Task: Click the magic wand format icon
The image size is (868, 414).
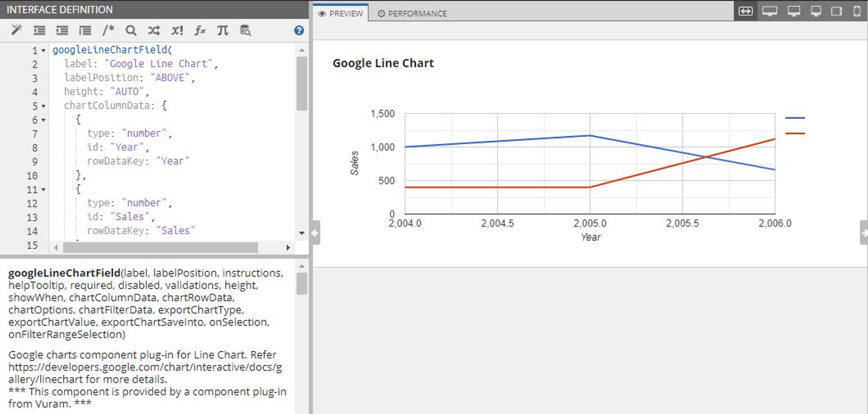Action: (x=16, y=30)
